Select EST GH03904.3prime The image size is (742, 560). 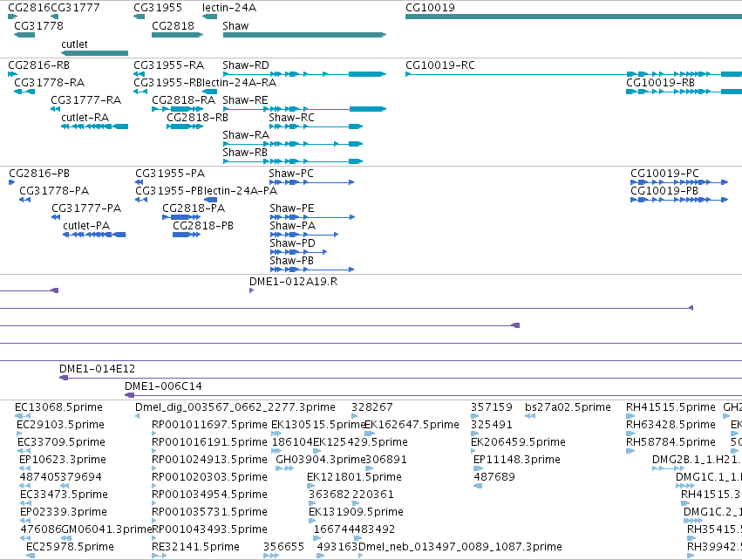284,468
